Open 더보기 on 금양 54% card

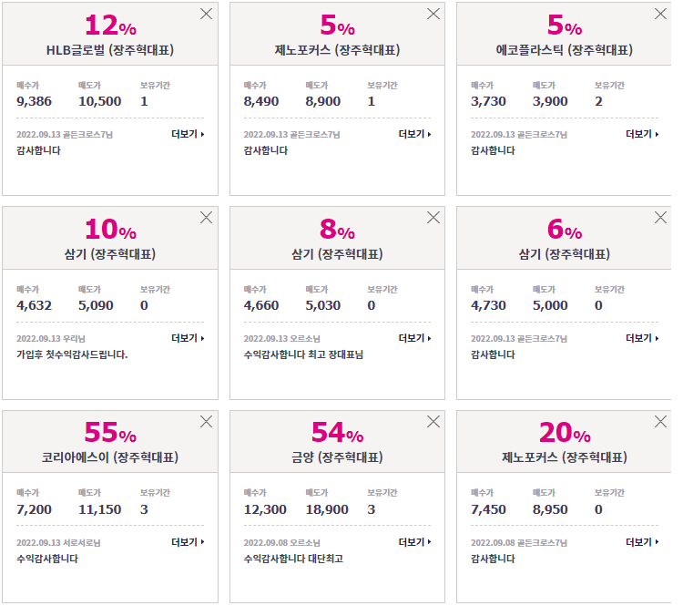point(414,542)
